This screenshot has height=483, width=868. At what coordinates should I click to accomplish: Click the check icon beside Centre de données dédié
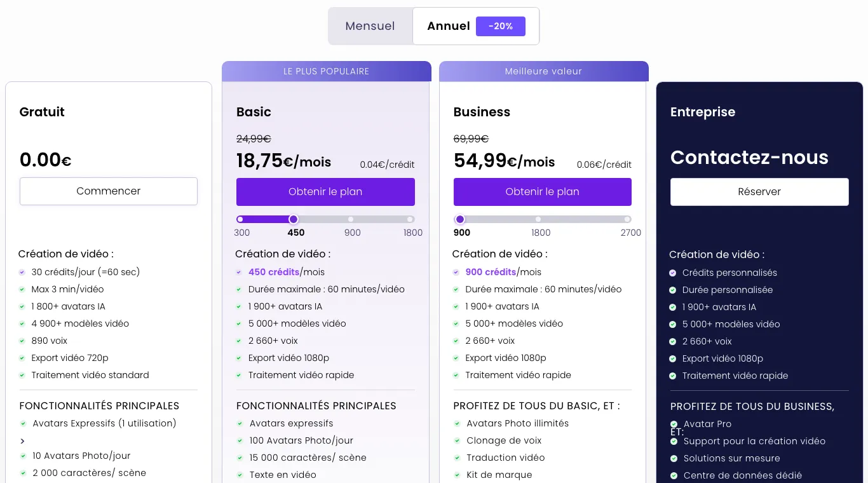pyautogui.click(x=674, y=475)
